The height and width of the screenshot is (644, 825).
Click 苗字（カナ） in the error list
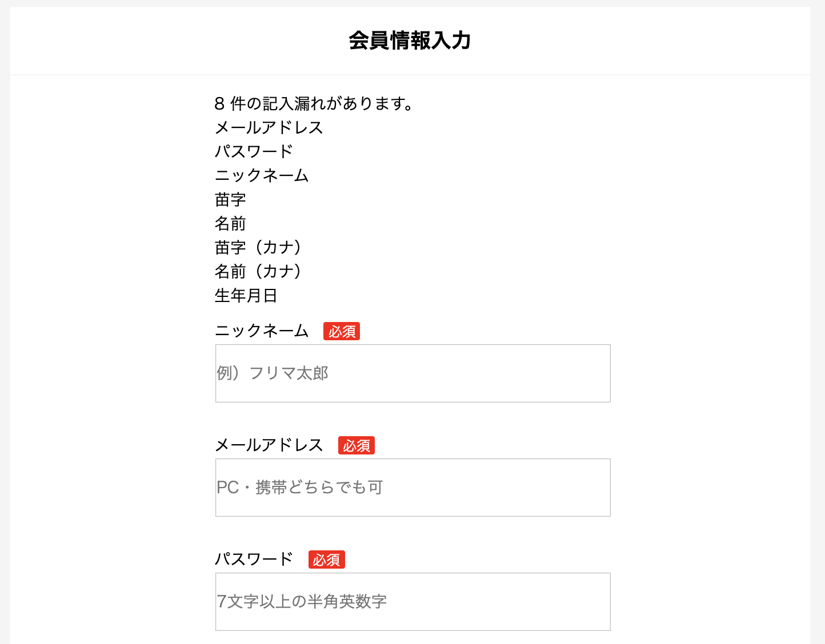pos(258,248)
